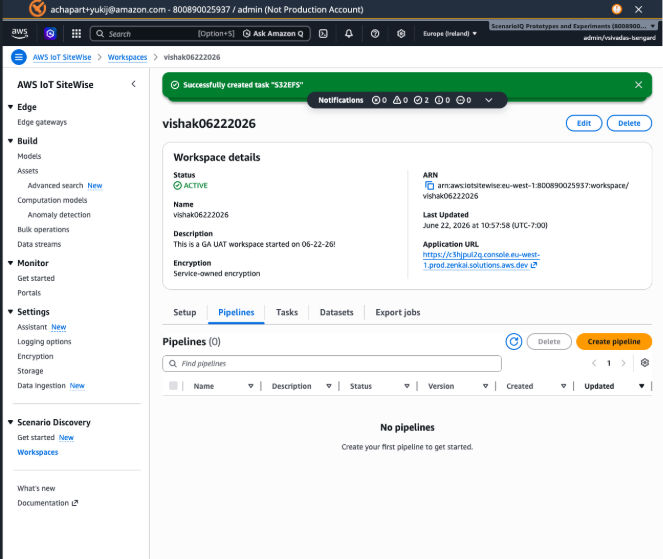Open the console settings gear in top bar
Viewport: 663px width, 559px height.
[401, 33]
